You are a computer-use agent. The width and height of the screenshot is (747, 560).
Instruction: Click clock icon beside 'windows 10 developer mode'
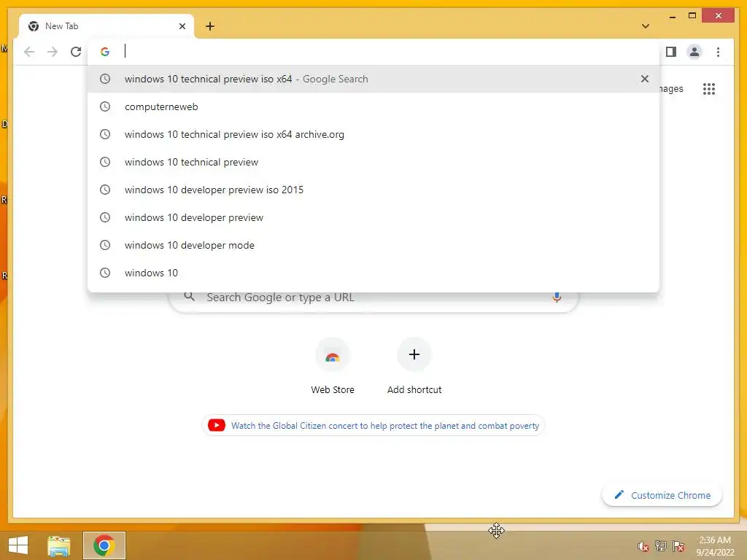(105, 245)
